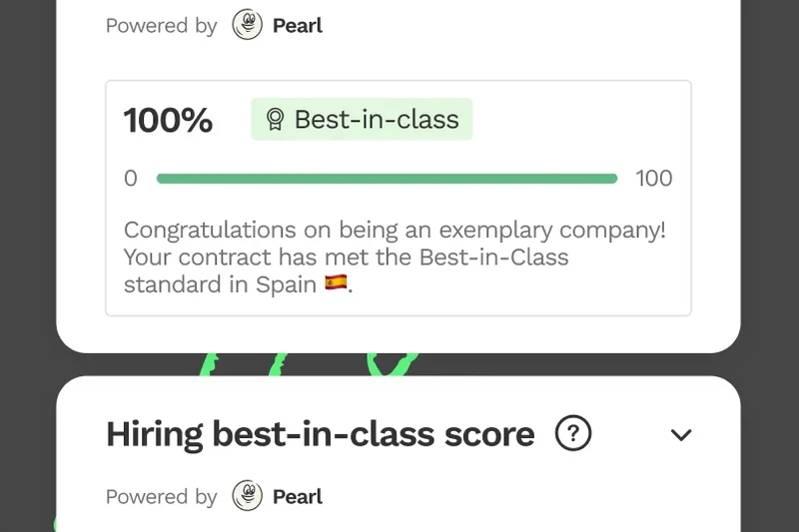The image size is (799, 532).
Task: Click the Spain flag emoji
Action: click(337, 284)
